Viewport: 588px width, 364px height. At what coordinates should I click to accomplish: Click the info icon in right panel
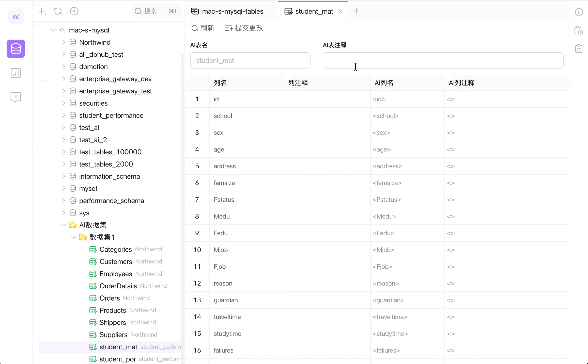click(579, 12)
